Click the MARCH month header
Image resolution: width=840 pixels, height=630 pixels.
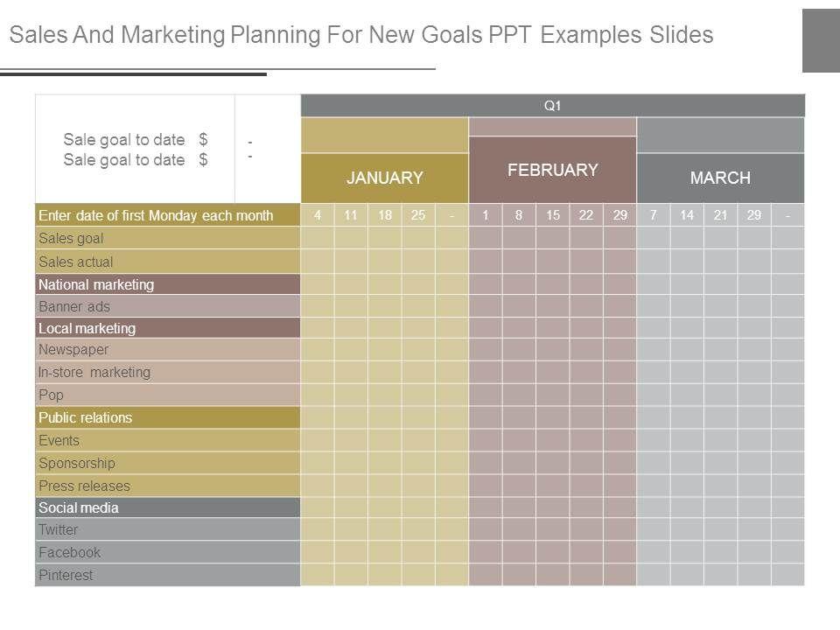720,178
